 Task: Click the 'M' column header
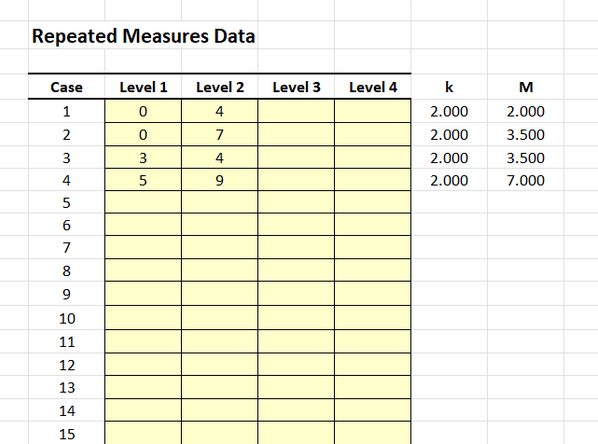click(x=526, y=87)
